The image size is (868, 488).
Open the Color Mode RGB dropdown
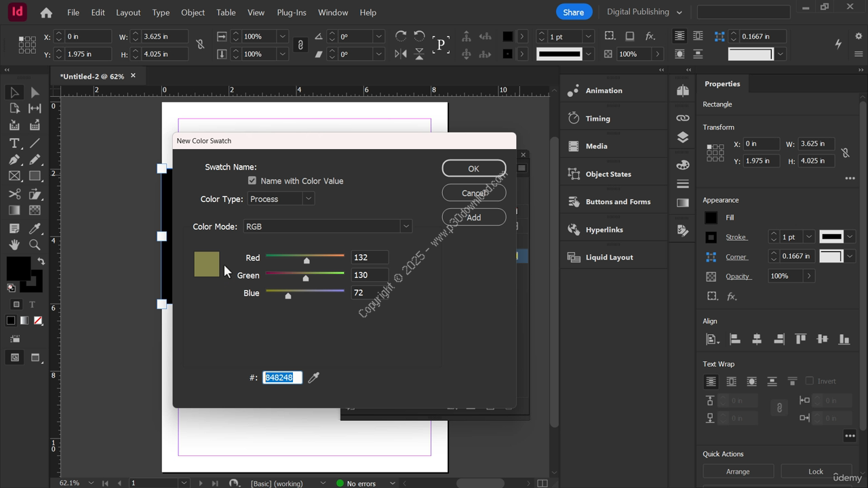pyautogui.click(x=328, y=226)
